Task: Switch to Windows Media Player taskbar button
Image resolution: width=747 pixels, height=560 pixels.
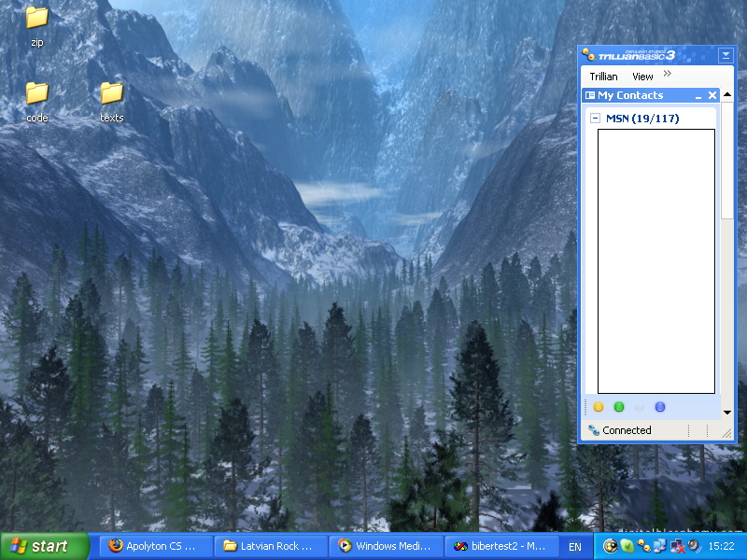Action: pos(386,546)
